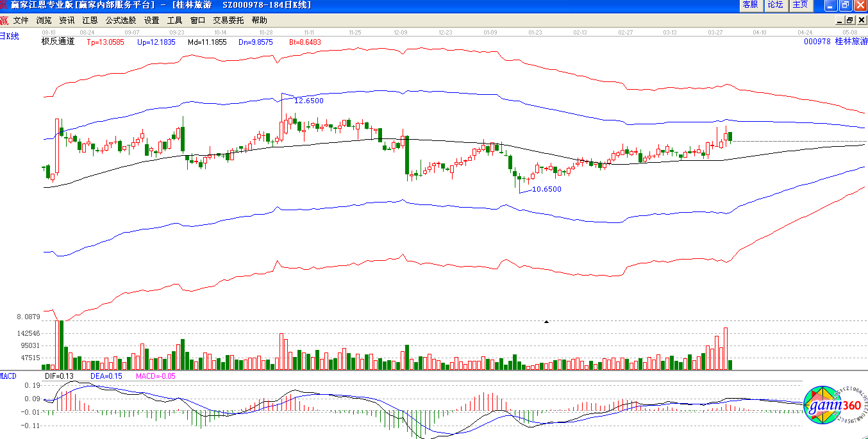Image resolution: width=868 pixels, height=439 pixels.
Task: Click the last green candlestick on the chart
Action: pos(730,137)
